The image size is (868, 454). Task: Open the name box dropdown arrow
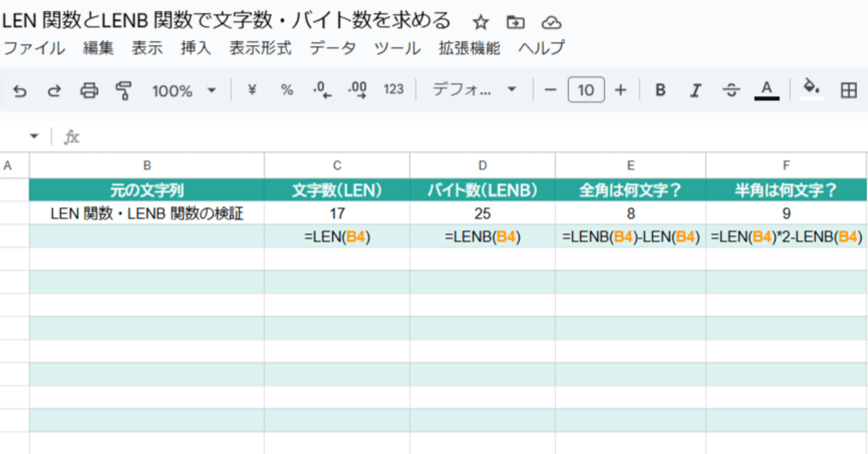(x=34, y=136)
